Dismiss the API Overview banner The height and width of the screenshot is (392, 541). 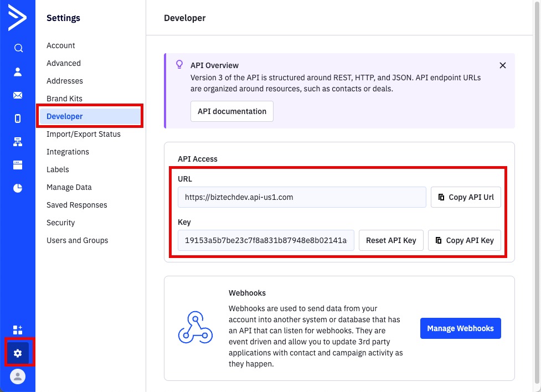pyautogui.click(x=502, y=65)
